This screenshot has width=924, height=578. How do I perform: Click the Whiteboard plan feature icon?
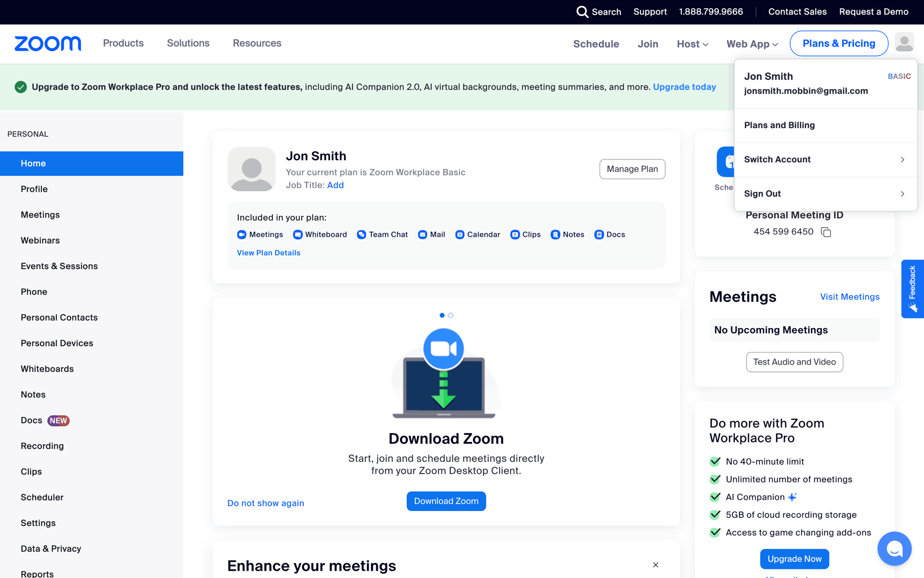point(297,235)
